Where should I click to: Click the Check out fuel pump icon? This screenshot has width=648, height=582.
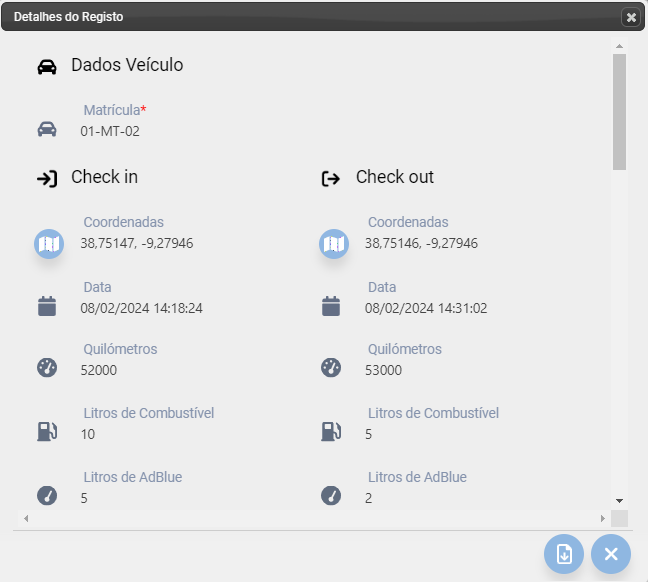331,431
